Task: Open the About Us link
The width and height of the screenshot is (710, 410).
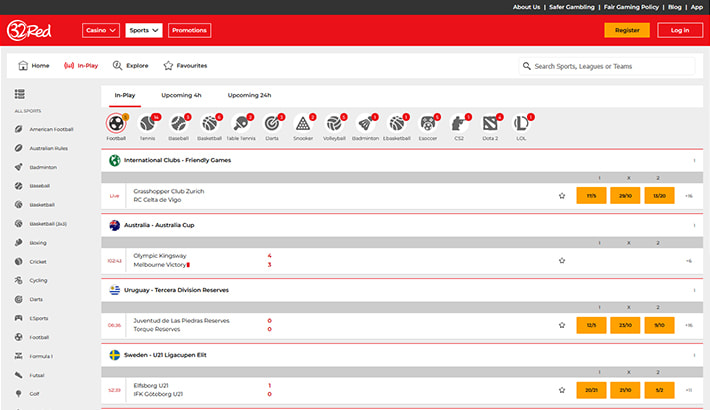Action: coord(526,7)
